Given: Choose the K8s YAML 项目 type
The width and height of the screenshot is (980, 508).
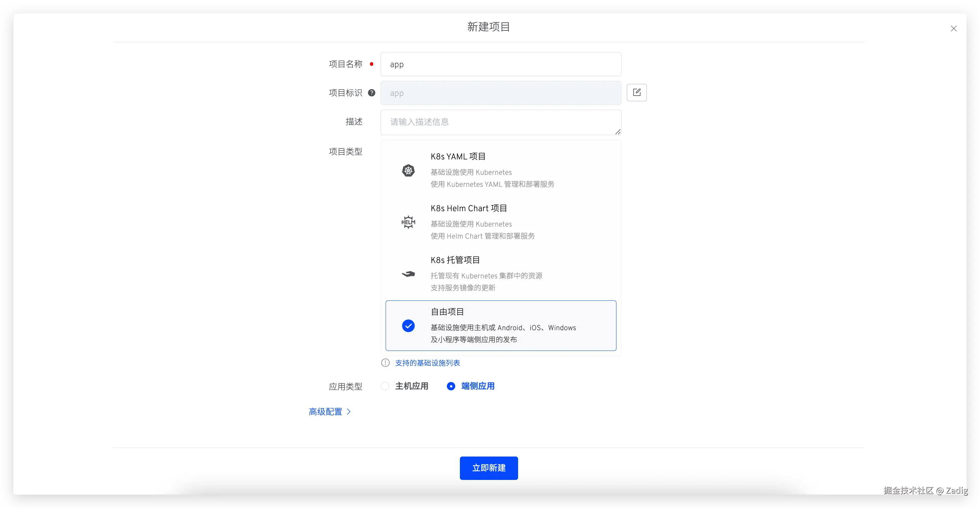Looking at the screenshot, I should coord(501,170).
